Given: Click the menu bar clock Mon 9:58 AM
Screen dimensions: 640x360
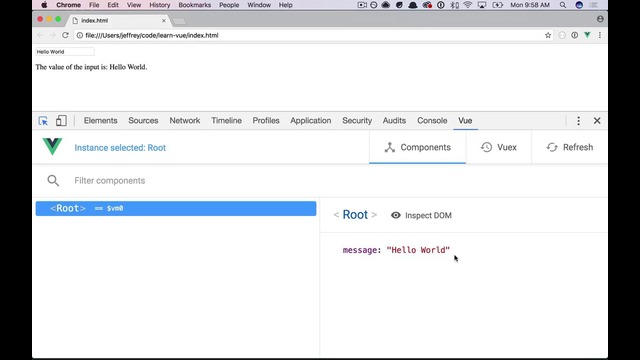Looking at the screenshot, I should tap(530, 5).
